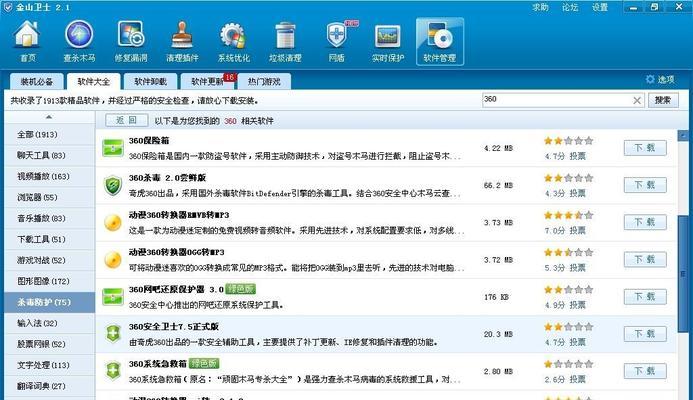Open 查杀木马 trojan scan tool
The height and width of the screenshot is (400, 693).
coord(79,41)
